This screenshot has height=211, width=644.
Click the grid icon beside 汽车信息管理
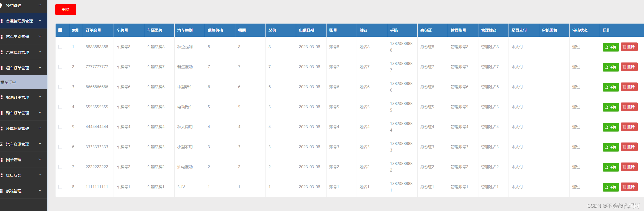point(1,52)
